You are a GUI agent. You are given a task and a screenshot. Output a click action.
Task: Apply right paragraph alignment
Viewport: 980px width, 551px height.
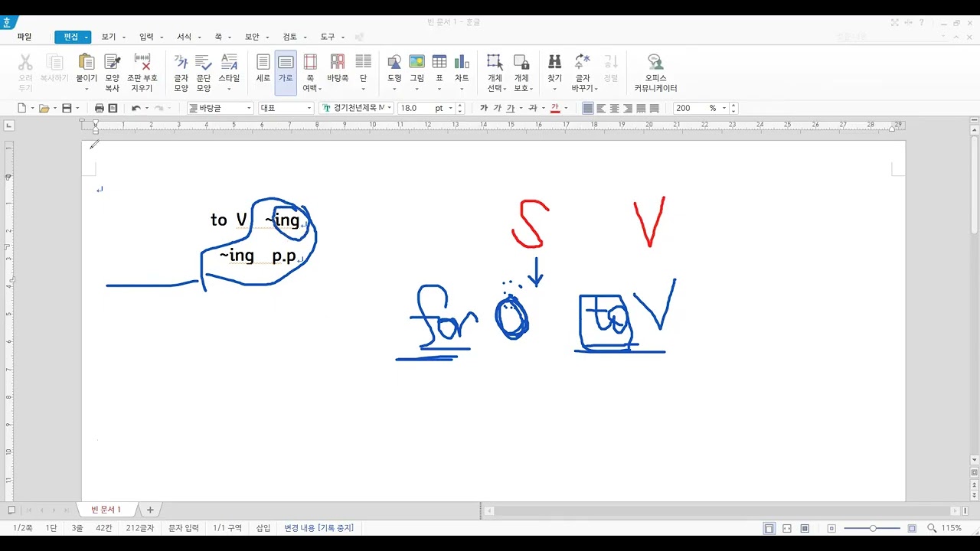pyautogui.click(x=628, y=108)
